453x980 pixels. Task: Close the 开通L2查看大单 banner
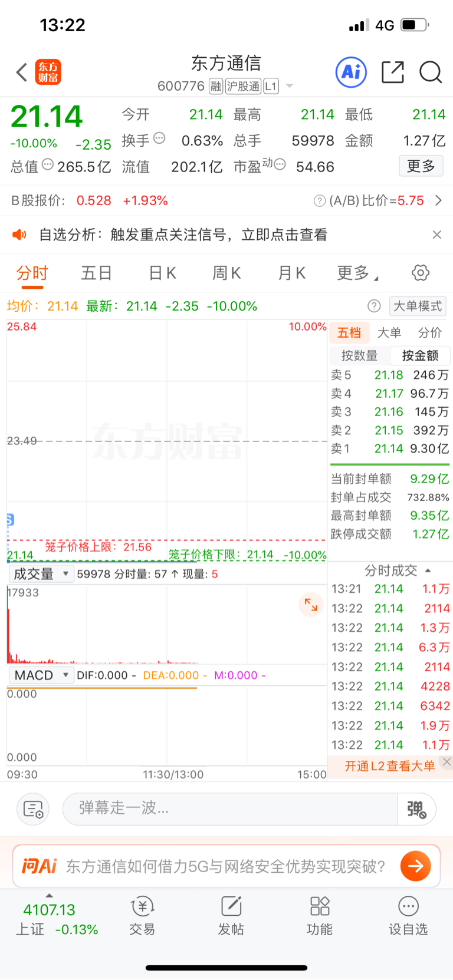447,761
